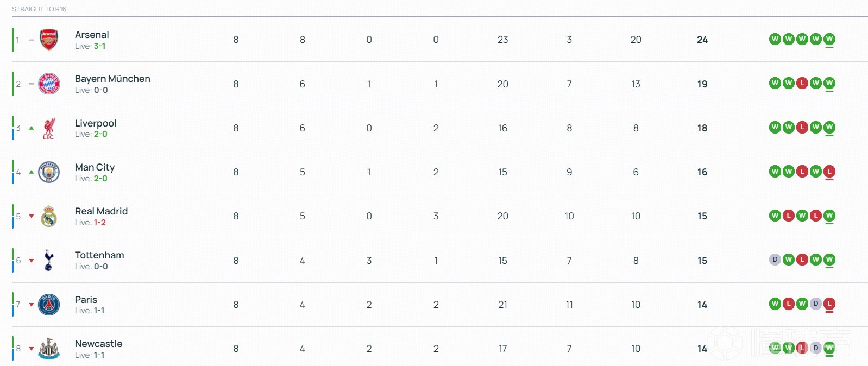Open the Bayern München team link
868x366 pixels.
(x=112, y=79)
